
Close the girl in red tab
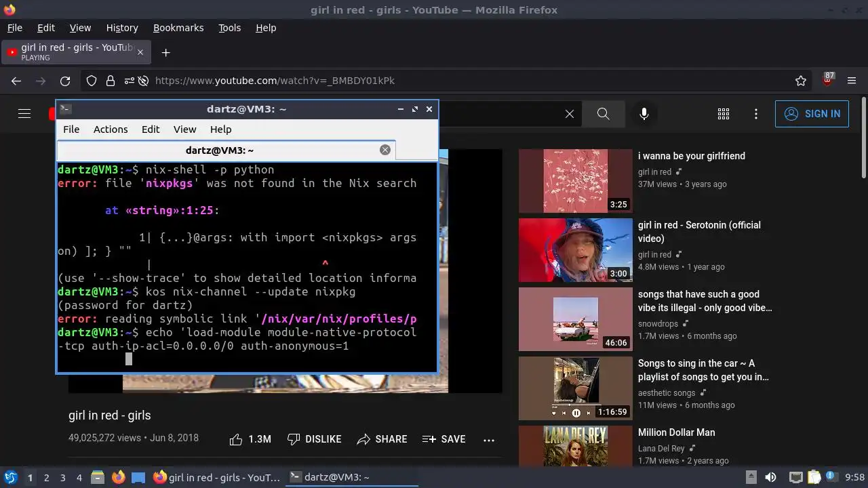(140, 52)
